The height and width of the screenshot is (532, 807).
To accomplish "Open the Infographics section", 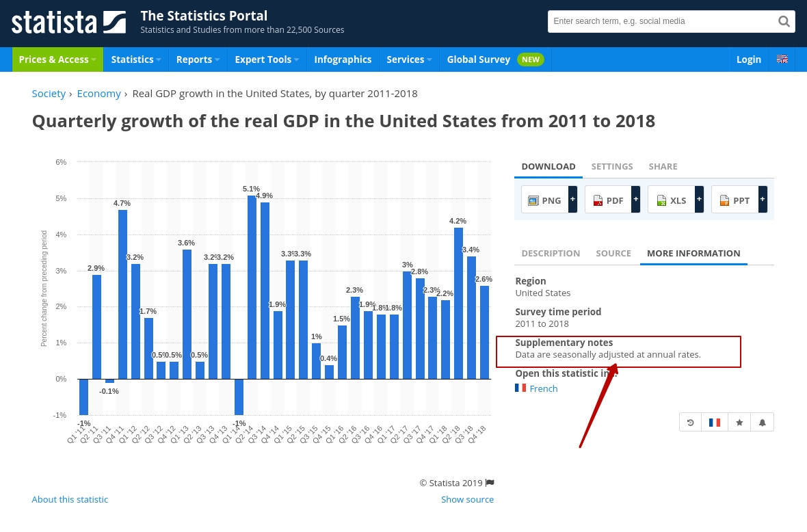I will click(x=343, y=59).
